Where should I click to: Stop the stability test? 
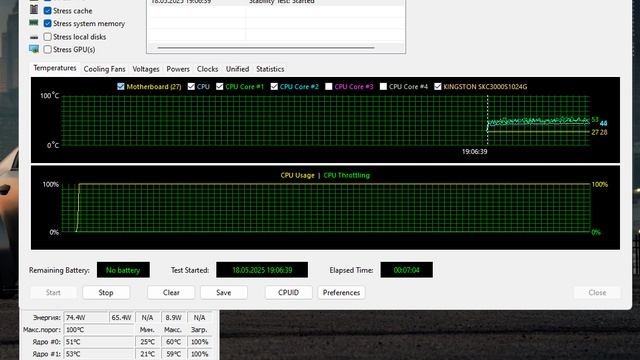106,293
